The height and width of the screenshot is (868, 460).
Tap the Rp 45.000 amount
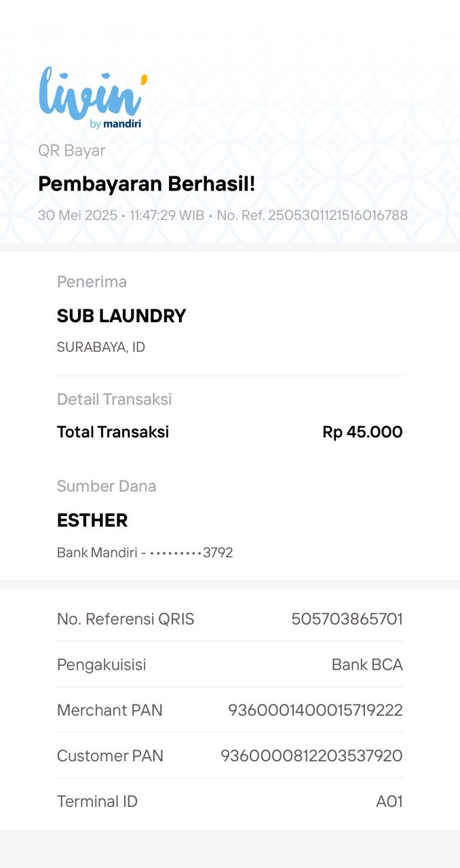tap(362, 432)
